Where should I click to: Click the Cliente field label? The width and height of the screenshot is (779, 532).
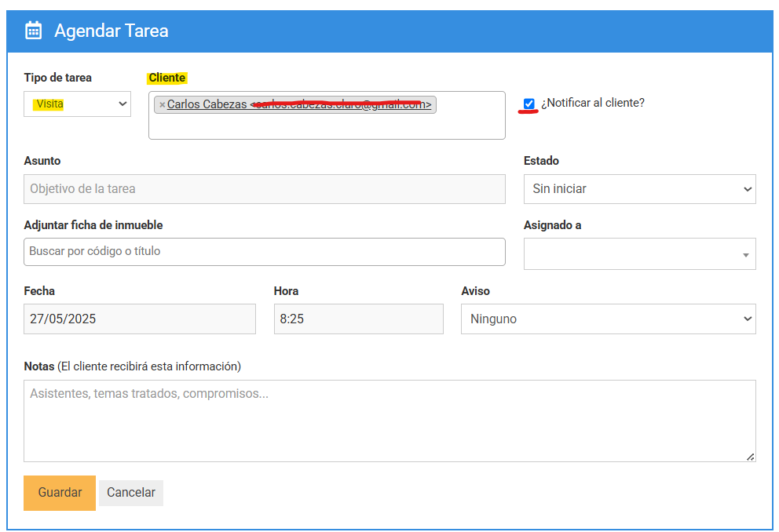coord(167,78)
